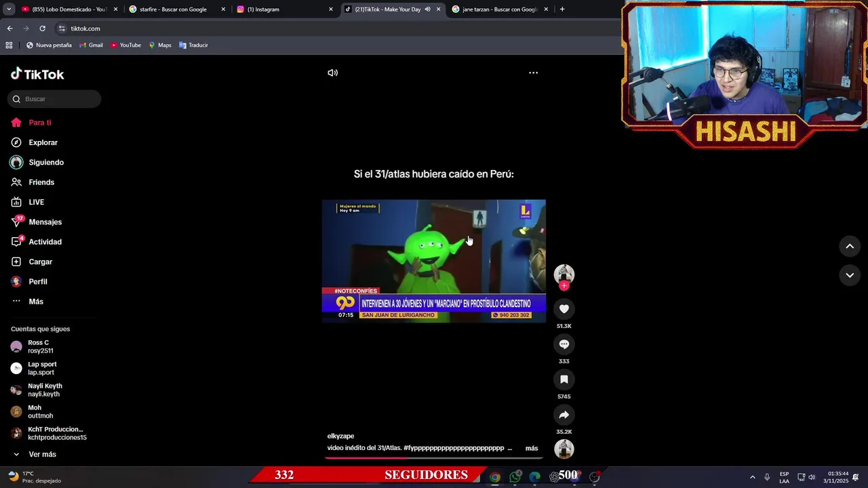Open the YouTube bookmark
Viewport: 868px width, 488px height.
(x=125, y=45)
